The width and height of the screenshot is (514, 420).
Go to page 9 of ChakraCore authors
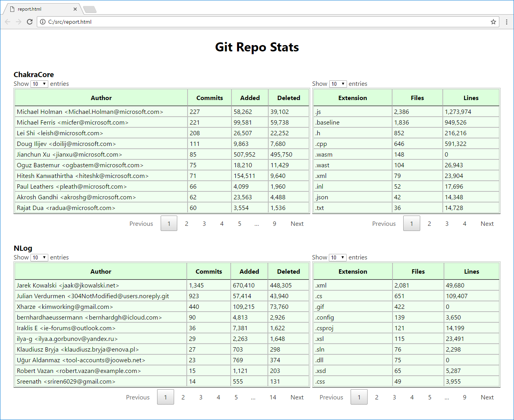pos(274,223)
